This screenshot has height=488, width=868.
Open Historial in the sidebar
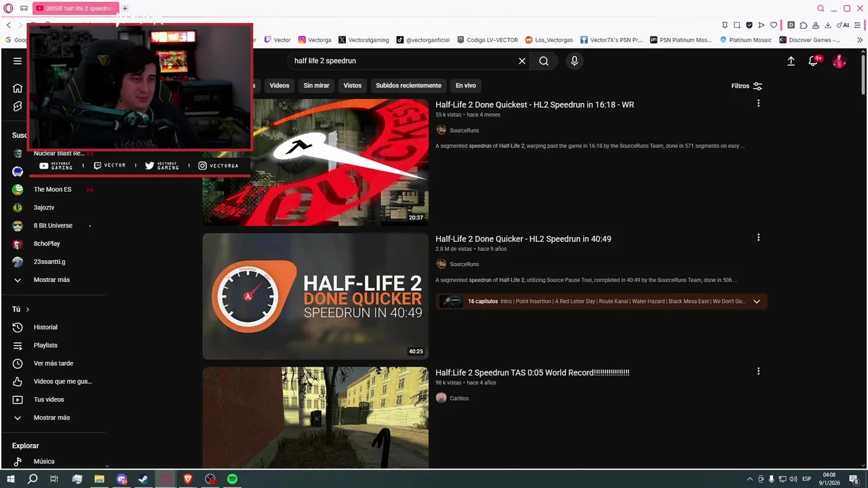[45, 327]
